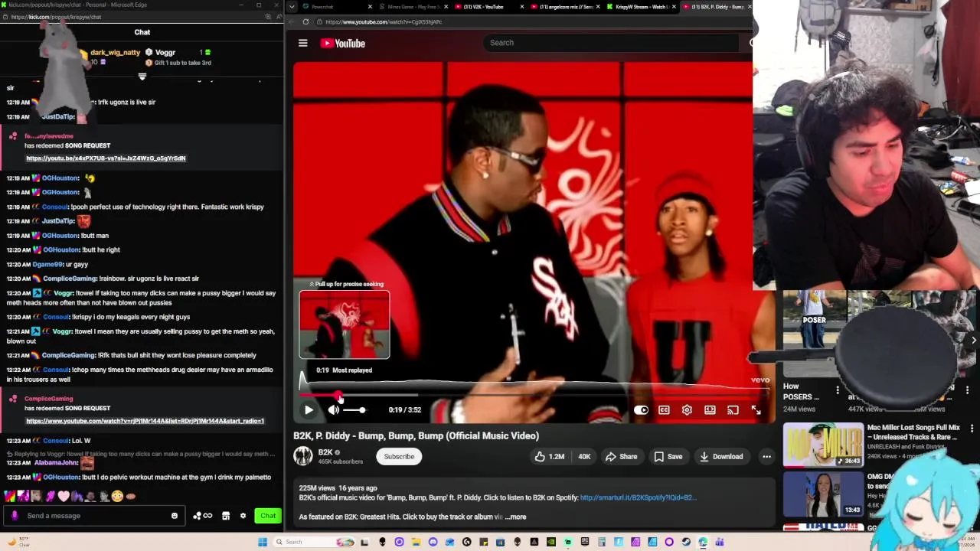This screenshot has height=551, width=980.
Task: Collapse the pinned gift leaderboard arrow
Action: (142, 77)
